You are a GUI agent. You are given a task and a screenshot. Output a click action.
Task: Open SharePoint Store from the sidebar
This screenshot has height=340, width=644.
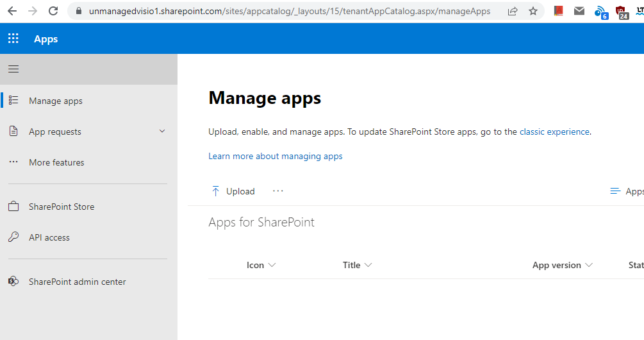tap(88, 207)
